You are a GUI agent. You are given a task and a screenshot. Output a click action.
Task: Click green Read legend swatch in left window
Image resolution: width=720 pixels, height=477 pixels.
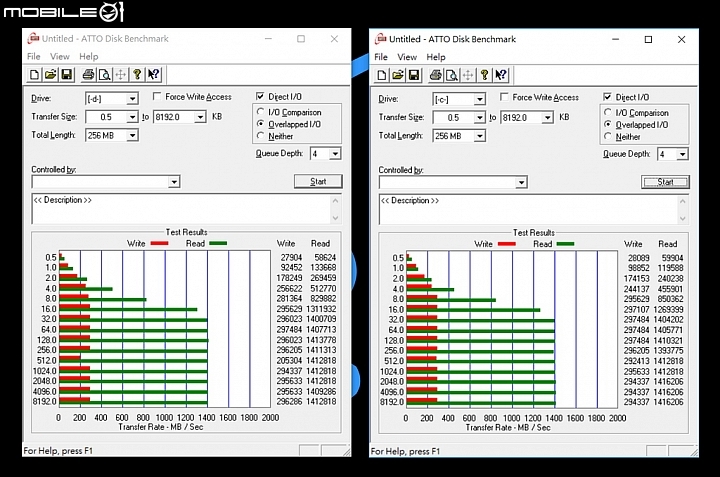point(218,243)
